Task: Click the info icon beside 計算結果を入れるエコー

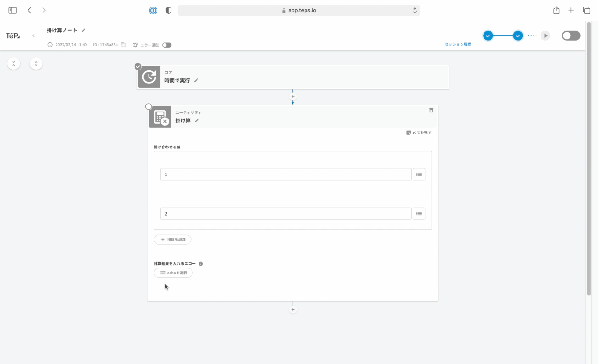Action: point(201,264)
